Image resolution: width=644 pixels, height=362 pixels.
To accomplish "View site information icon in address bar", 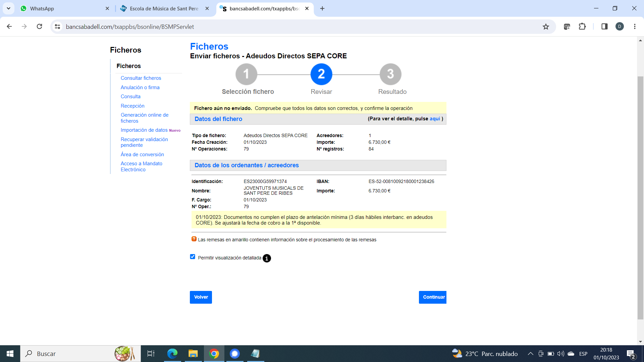I will click(58, 26).
